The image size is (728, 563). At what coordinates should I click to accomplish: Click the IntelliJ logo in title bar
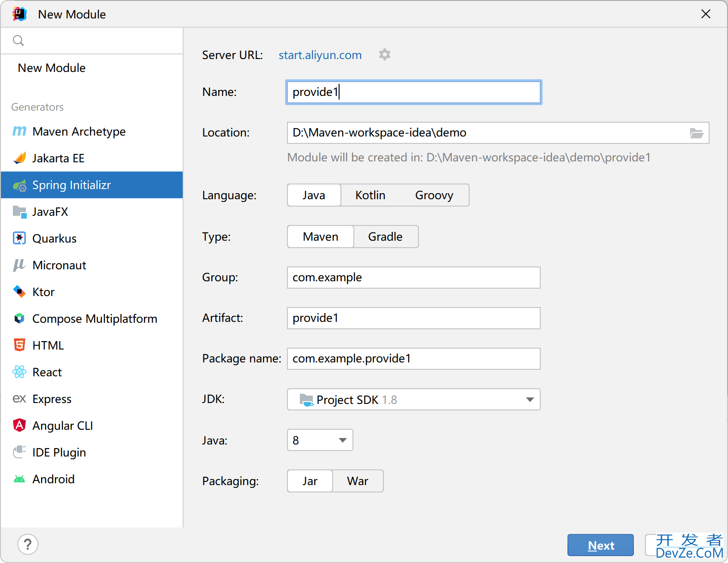(x=19, y=14)
